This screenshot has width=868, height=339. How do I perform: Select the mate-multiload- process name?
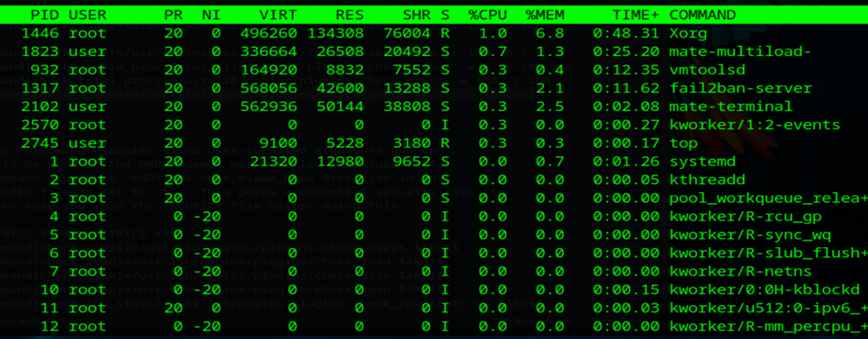tap(740, 51)
